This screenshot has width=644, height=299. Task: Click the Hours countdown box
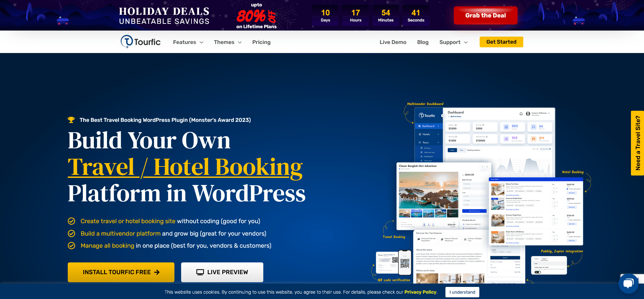click(x=356, y=15)
